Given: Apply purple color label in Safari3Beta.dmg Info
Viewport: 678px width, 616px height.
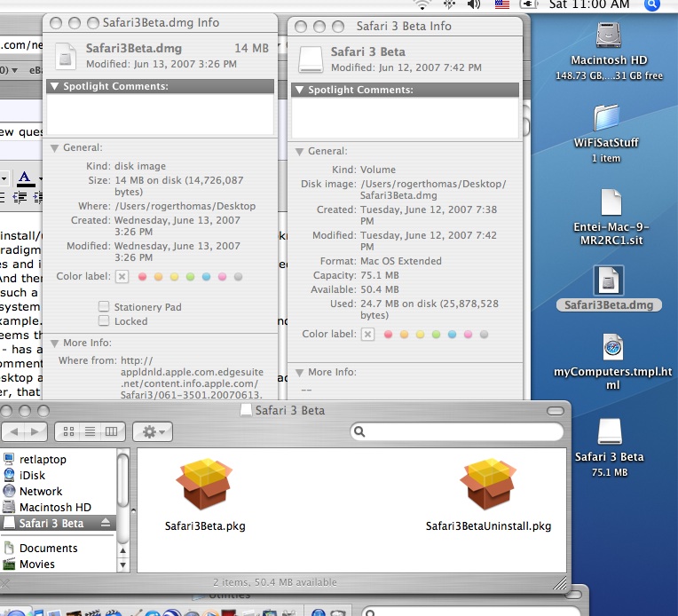Looking at the screenshot, I should (222, 276).
